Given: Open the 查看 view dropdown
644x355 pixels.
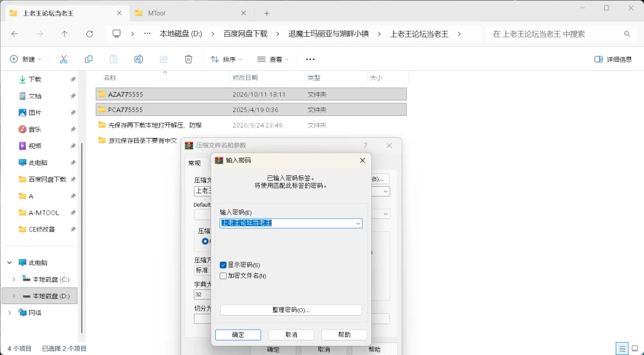Looking at the screenshot, I should (272, 59).
